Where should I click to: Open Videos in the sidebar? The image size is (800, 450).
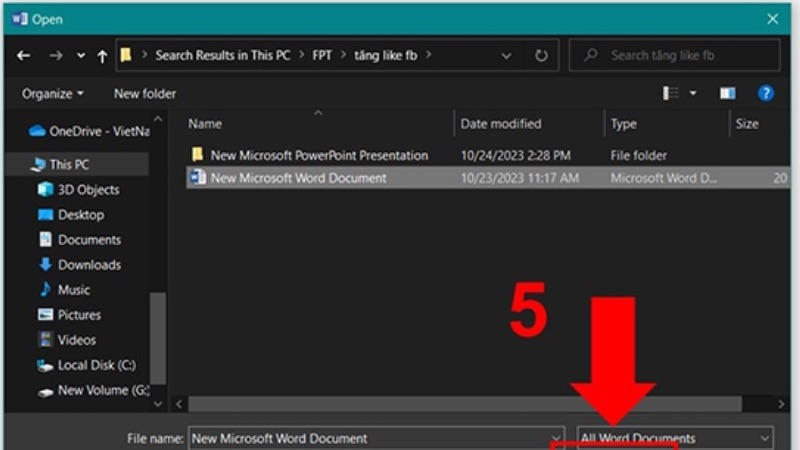point(67,340)
